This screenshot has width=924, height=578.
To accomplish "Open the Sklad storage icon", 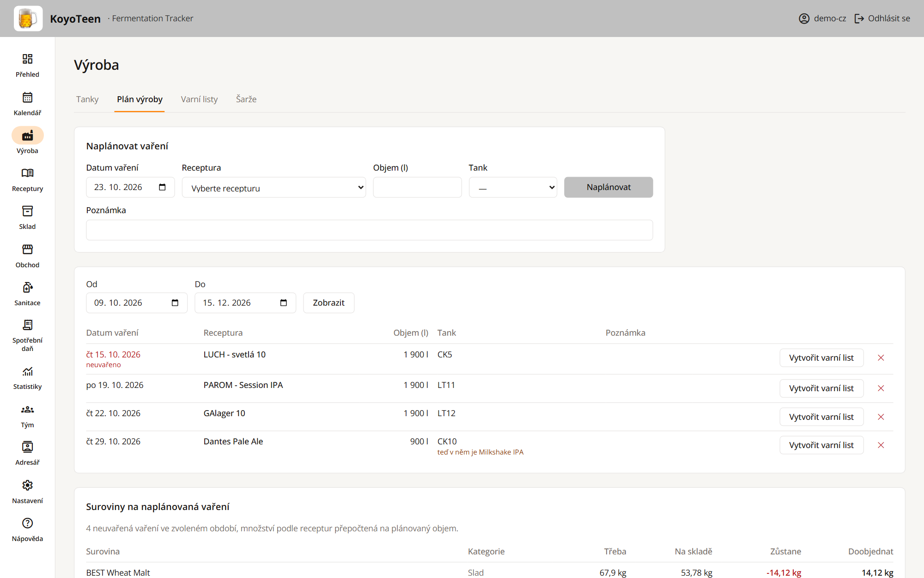I will pyautogui.click(x=27, y=211).
